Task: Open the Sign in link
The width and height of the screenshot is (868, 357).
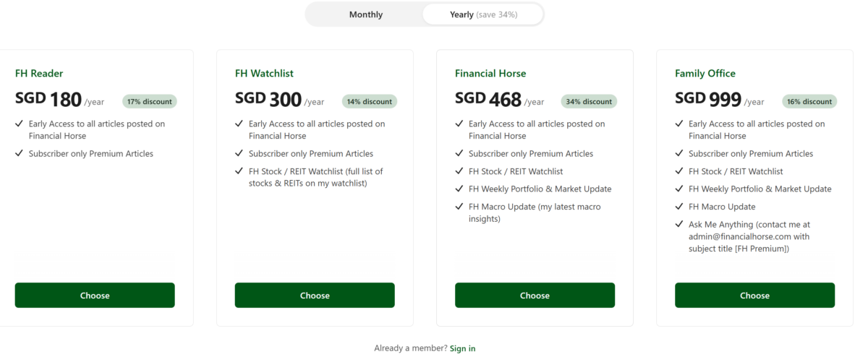Action: (462, 348)
